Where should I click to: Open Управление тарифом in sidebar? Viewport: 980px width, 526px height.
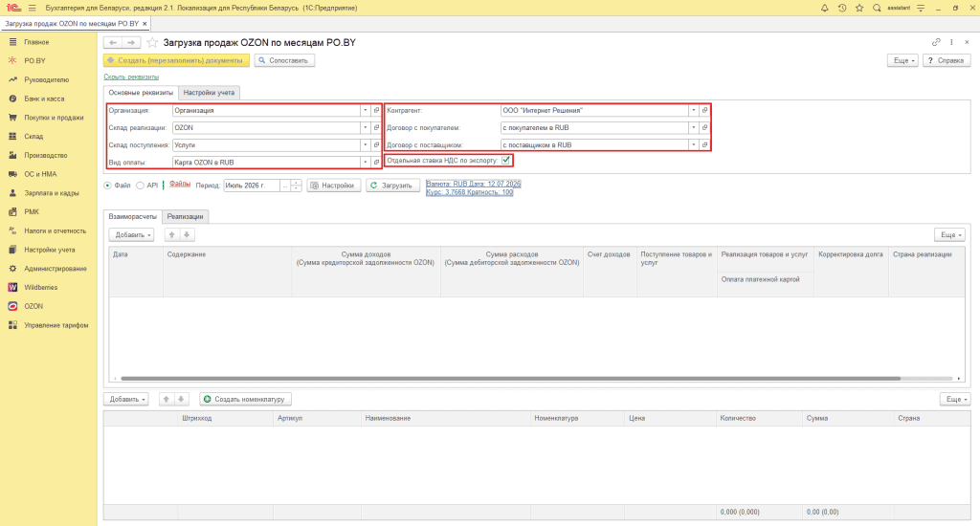click(56, 325)
